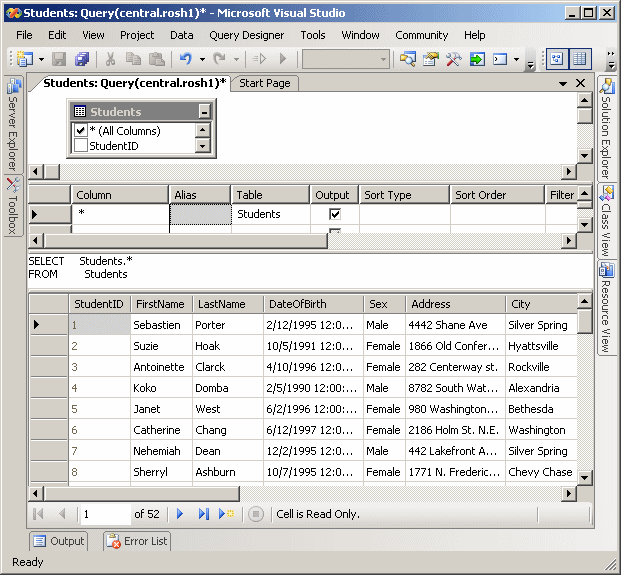Image resolution: width=621 pixels, height=575 pixels.
Task: Click the Command Window icon
Action: (500, 59)
